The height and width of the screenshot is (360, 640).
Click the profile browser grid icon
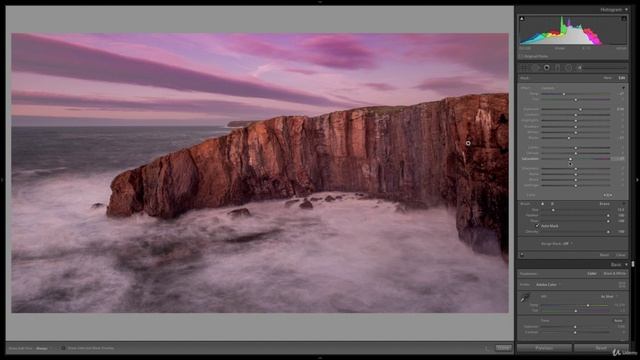622,284
